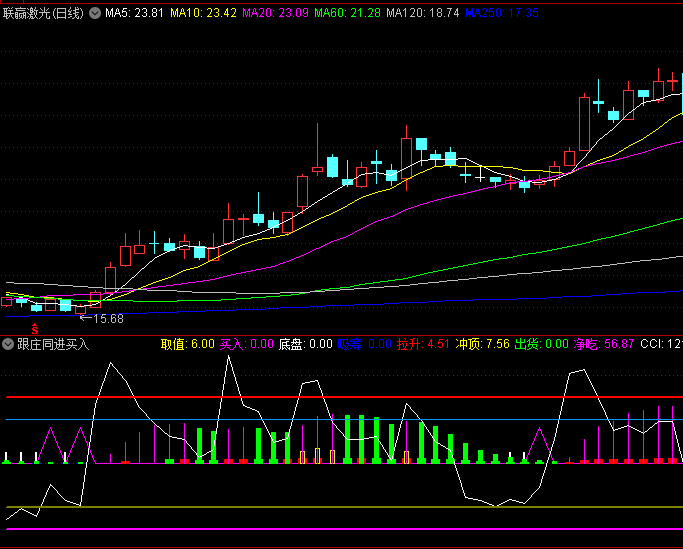683x549 pixels.
Task: Click the 联赢激光(日线) stock title
Action: pyautogui.click(x=45, y=13)
